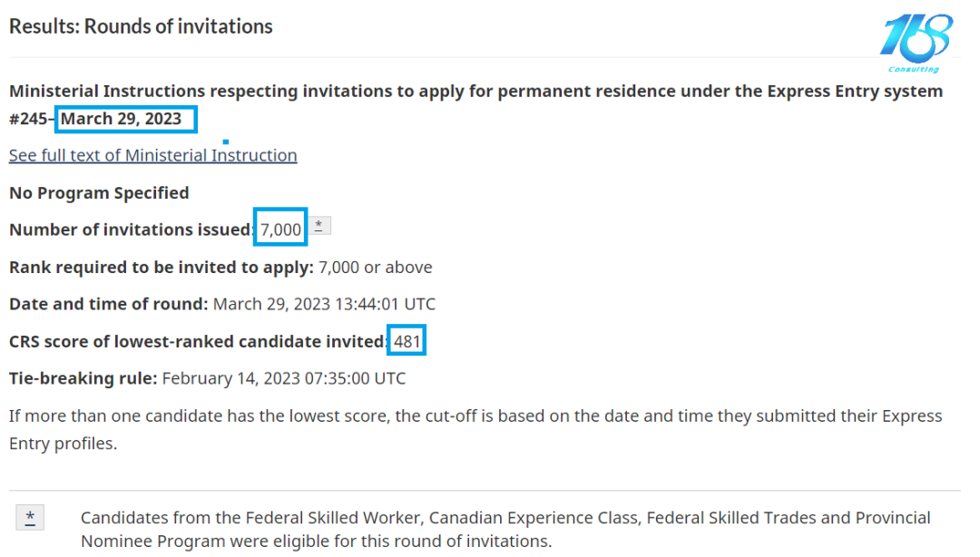This screenshot has width=980, height=557.
Task: Click the asterisk icon in the bottom footnote
Action: tap(30, 518)
